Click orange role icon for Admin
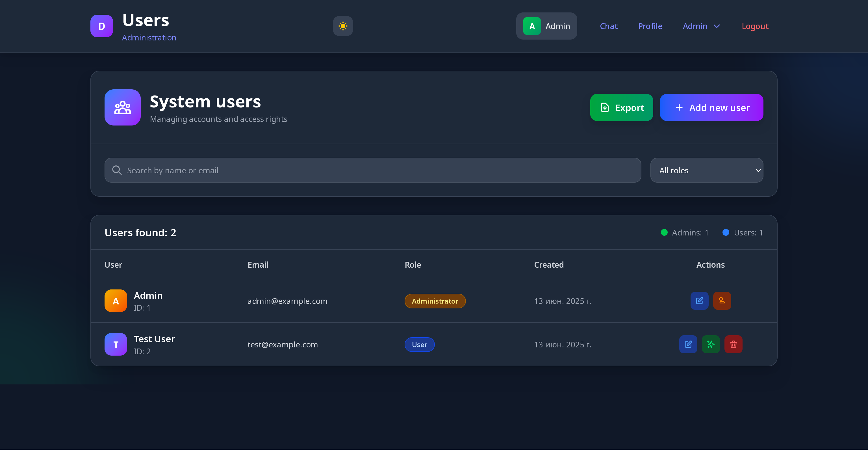 pos(722,301)
